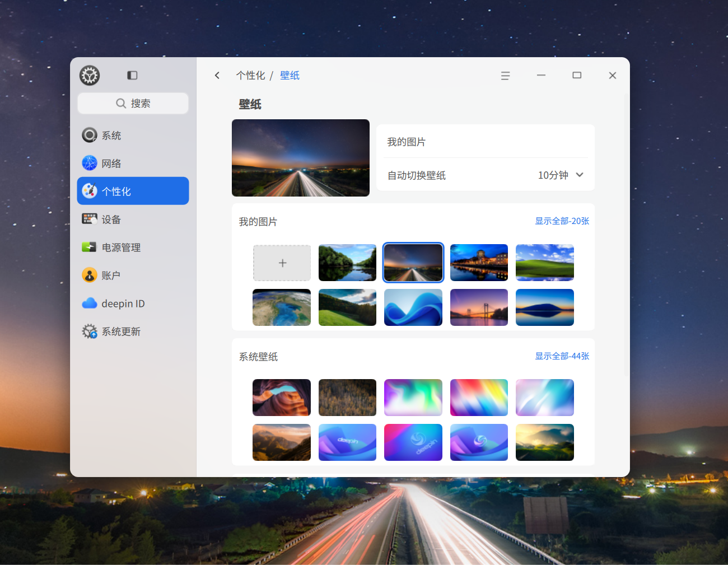Viewport: 728px width, 565px height.
Task: Open 系统更新 in the sidebar
Action: pyautogui.click(x=133, y=331)
